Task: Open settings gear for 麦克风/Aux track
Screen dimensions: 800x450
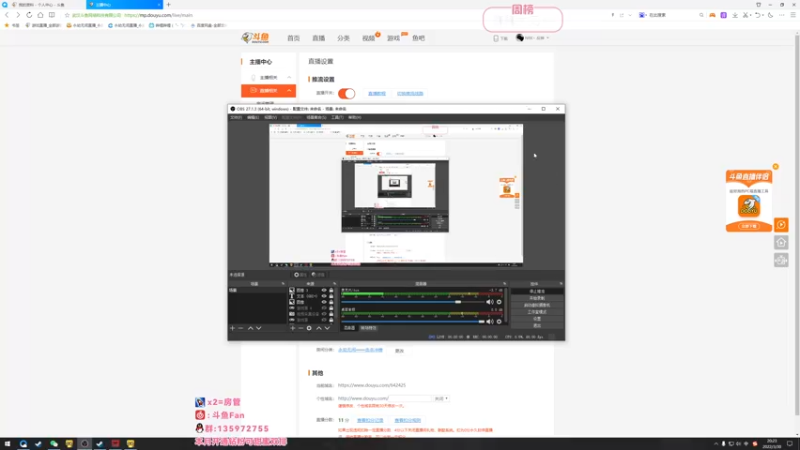Action: click(499, 302)
